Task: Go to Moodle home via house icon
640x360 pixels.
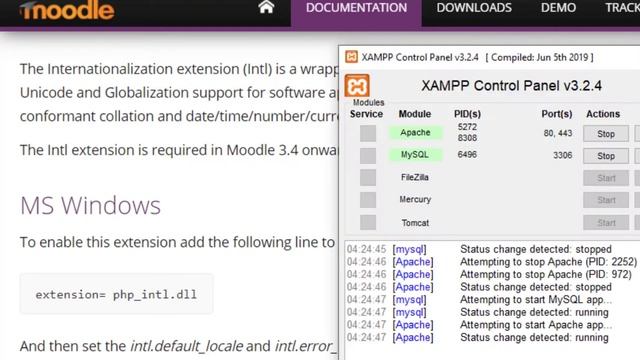Action: 266,7
